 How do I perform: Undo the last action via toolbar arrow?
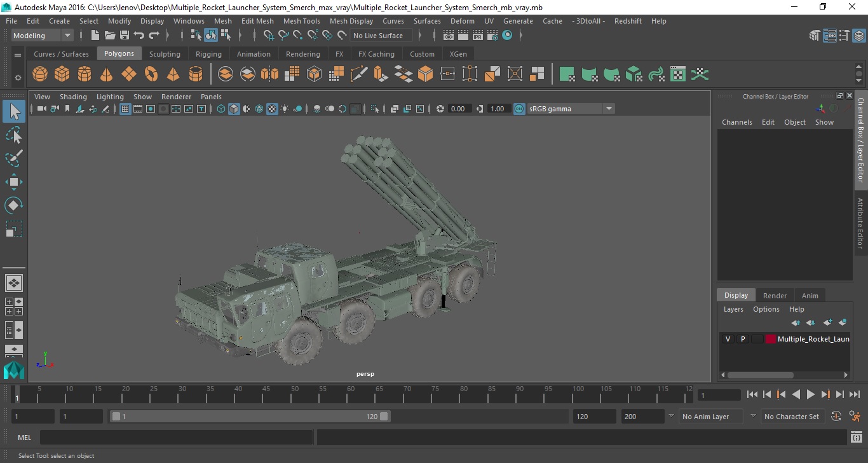[x=139, y=36]
